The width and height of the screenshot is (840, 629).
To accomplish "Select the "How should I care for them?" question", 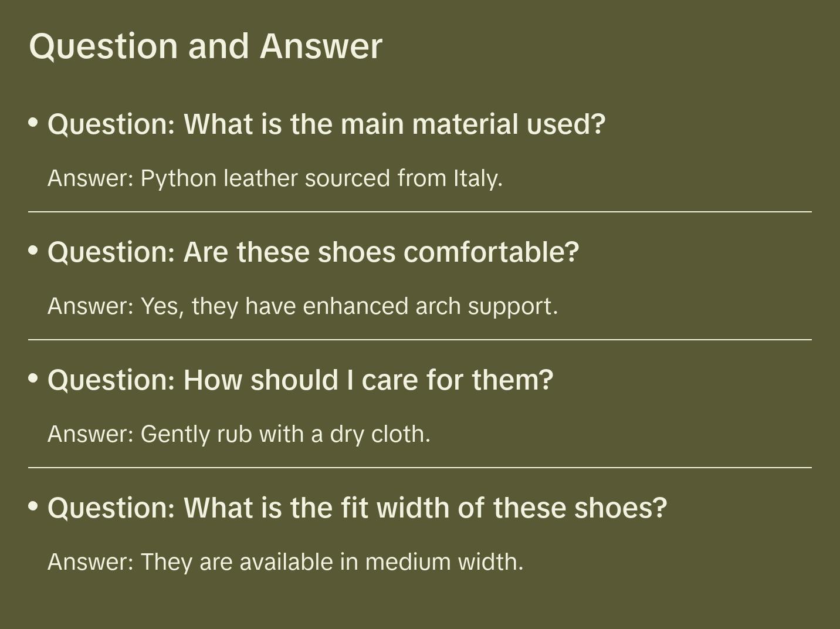I will click(300, 380).
